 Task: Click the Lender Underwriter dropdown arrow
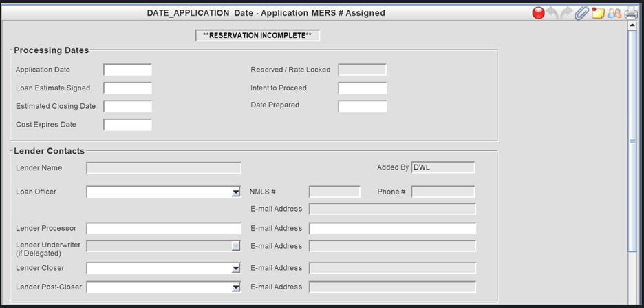235,246
